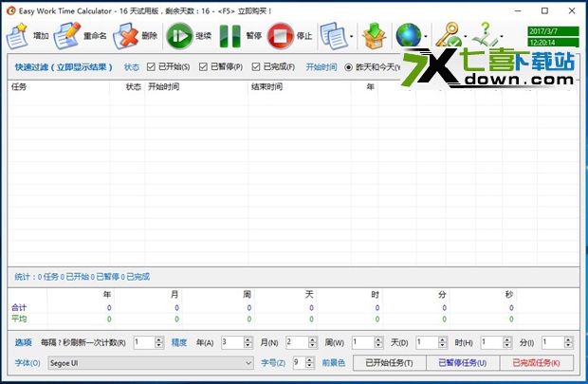
Task: Select the 昨天和今天 radio button
Action: tap(348, 67)
